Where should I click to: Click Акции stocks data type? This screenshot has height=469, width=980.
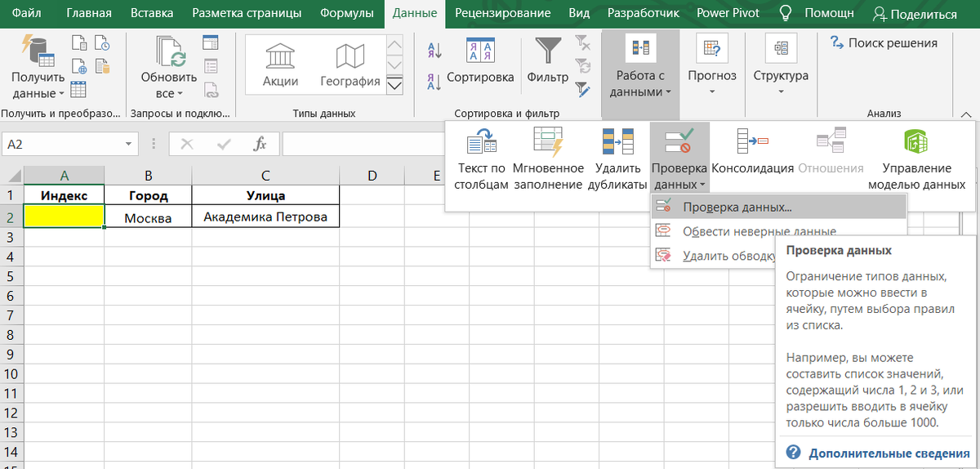tap(280, 64)
